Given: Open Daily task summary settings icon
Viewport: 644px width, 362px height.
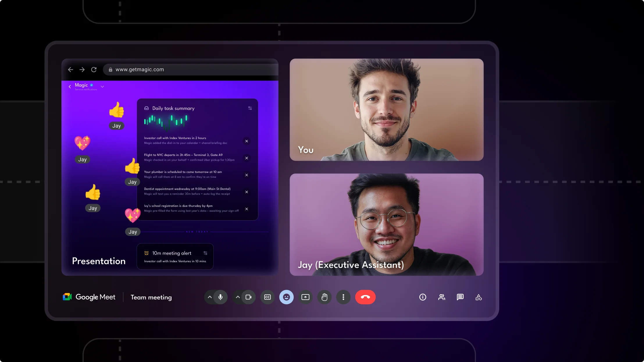Looking at the screenshot, I should [x=250, y=108].
